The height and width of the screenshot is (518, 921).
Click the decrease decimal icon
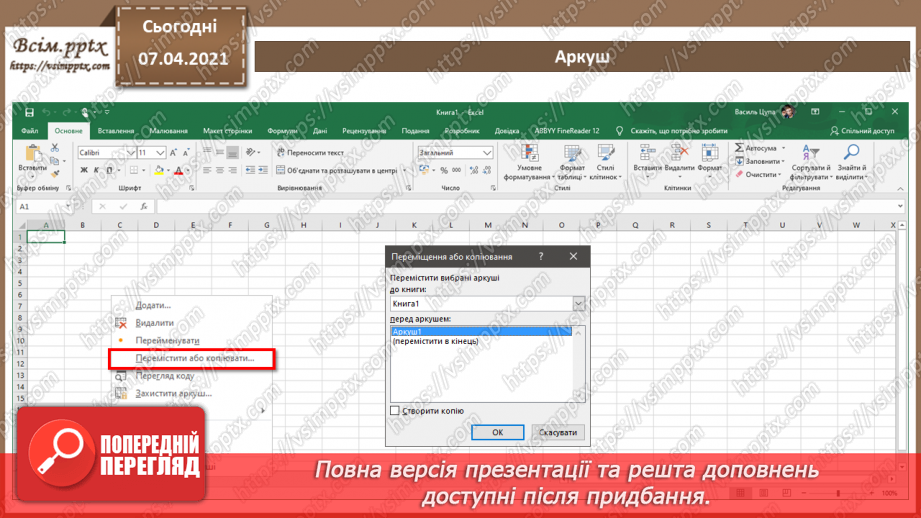[487, 170]
